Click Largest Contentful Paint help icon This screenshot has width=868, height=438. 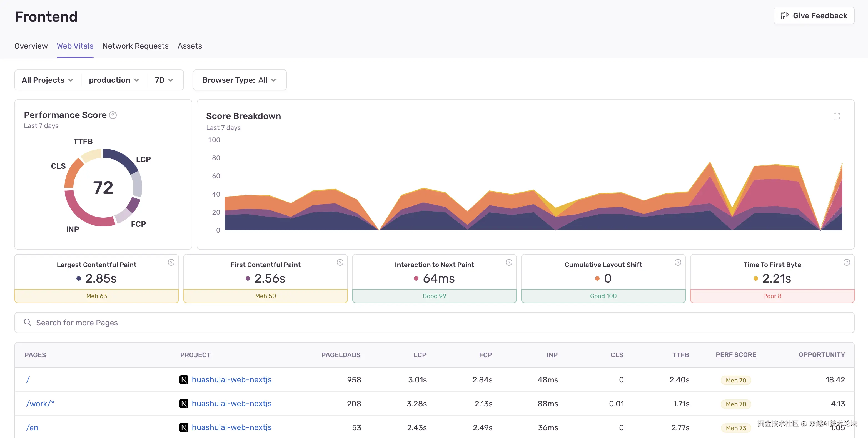point(171,262)
